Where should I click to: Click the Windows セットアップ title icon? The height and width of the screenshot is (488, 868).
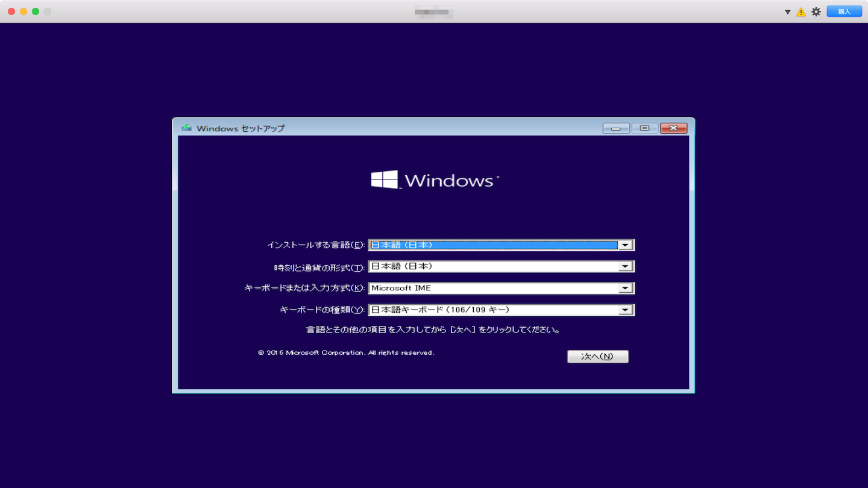[x=187, y=128]
